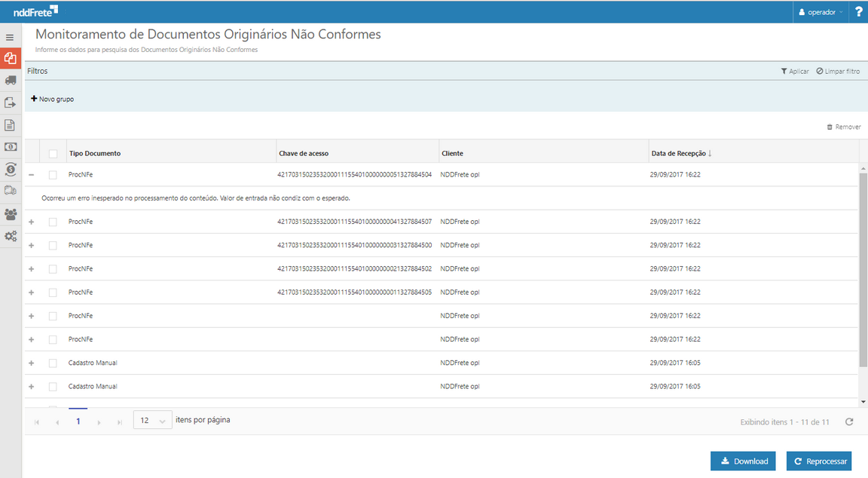Click the help question mark icon
The image size is (868, 478).
pyautogui.click(x=858, y=12)
